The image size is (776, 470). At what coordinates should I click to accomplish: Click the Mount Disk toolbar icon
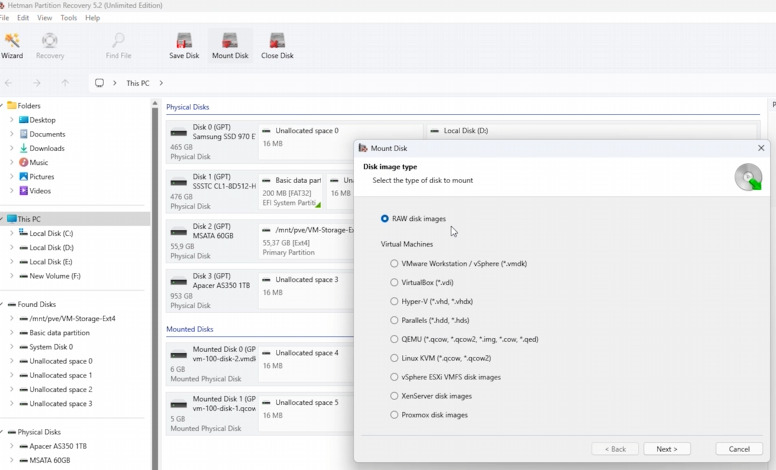pyautogui.click(x=230, y=46)
